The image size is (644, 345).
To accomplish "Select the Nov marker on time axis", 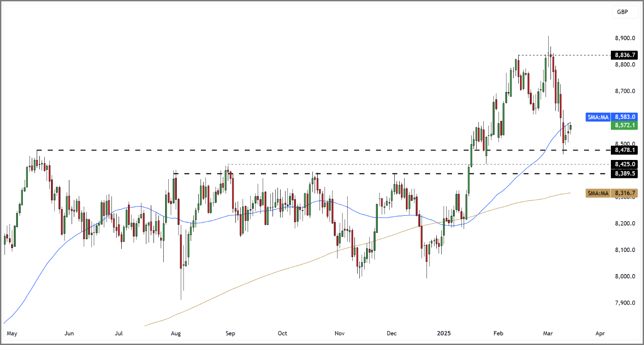I will (339, 333).
